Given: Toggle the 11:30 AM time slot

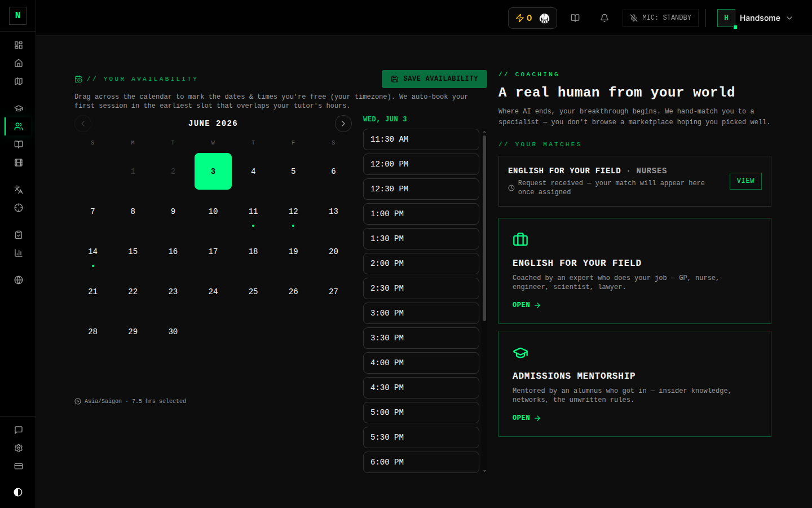Looking at the screenshot, I should [421, 139].
